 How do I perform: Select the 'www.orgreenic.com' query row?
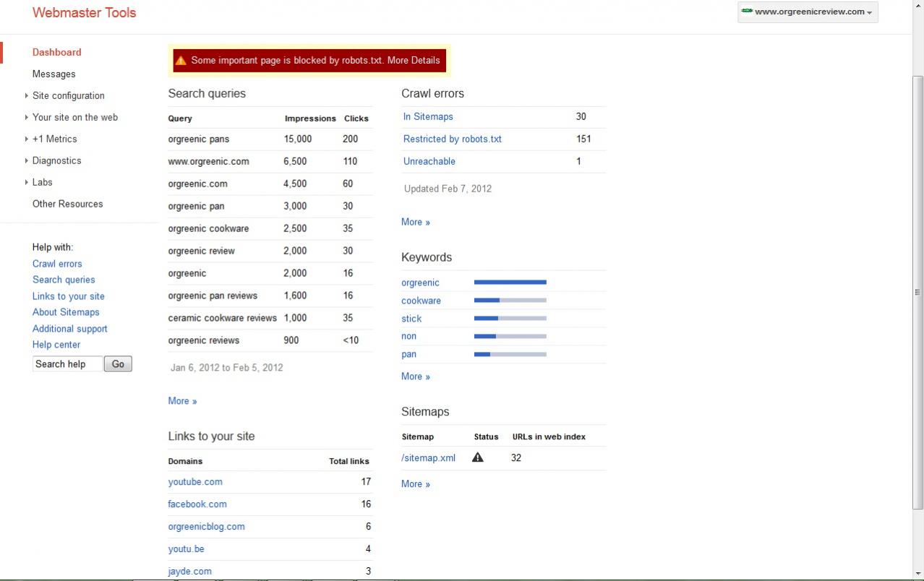pos(270,161)
